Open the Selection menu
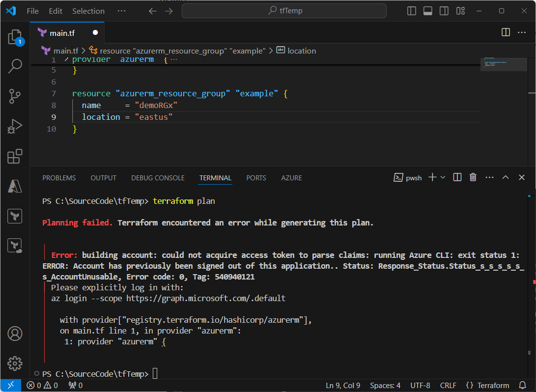The height and width of the screenshot is (392, 536). [88, 11]
